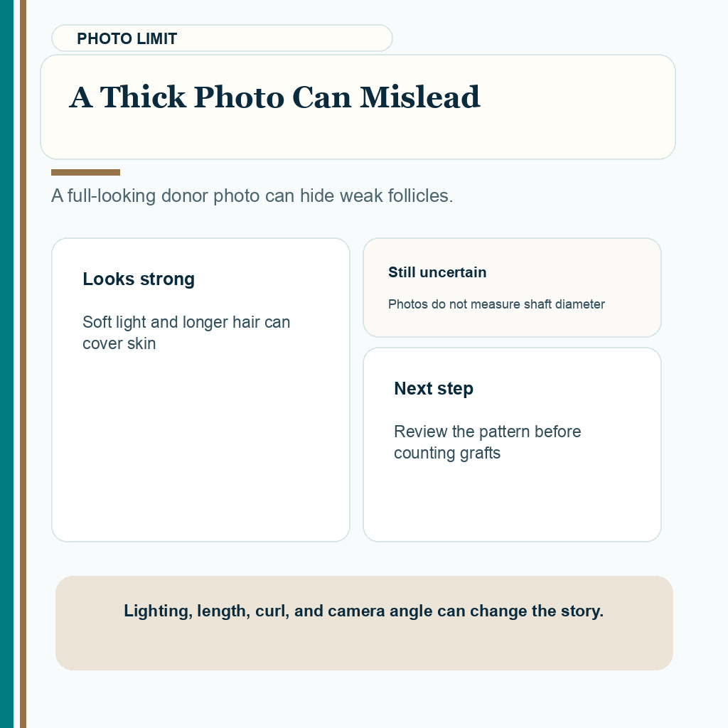Image resolution: width=728 pixels, height=728 pixels.
Task: Click the PHOTO LIMIT pill label
Action: pyautogui.click(x=222, y=38)
